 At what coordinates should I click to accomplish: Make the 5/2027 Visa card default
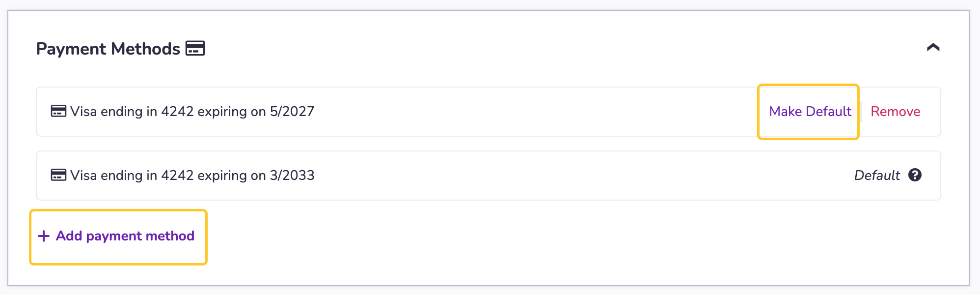tap(810, 112)
